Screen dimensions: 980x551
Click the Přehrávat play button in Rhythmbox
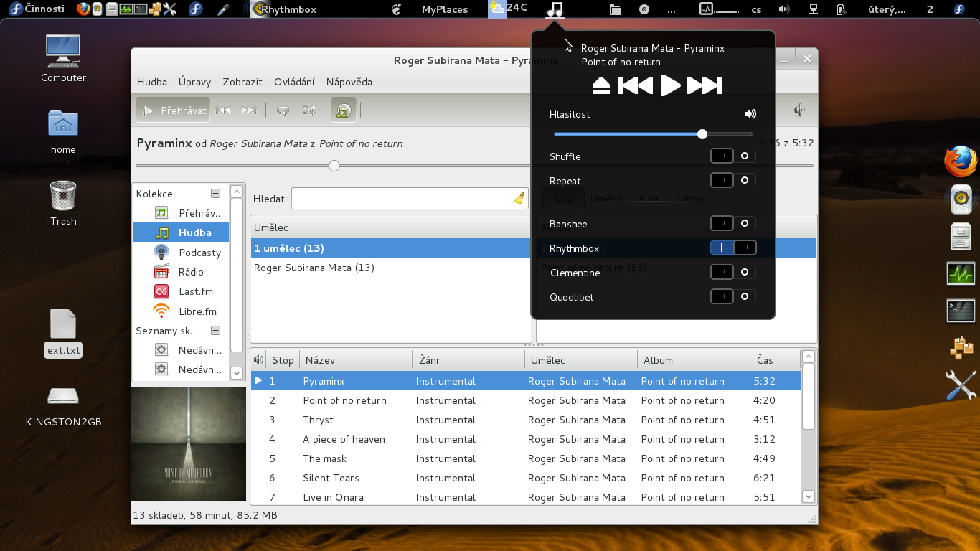coord(173,110)
